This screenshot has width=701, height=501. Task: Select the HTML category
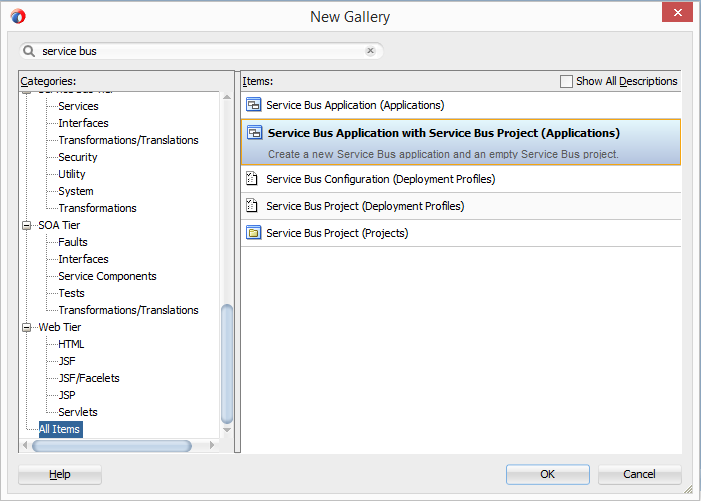coord(71,344)
